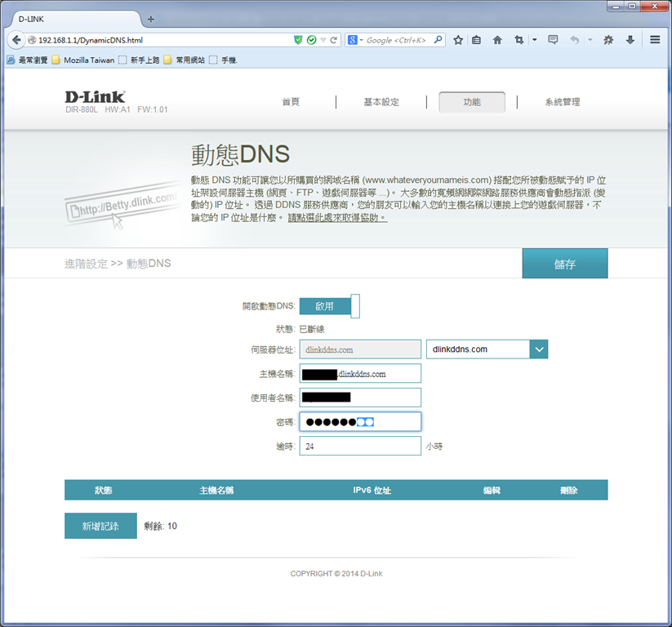Open the 新手上路 bookmark
Image resolution: width=672 pixels, height=627 pixels.
tap(139, 60)
